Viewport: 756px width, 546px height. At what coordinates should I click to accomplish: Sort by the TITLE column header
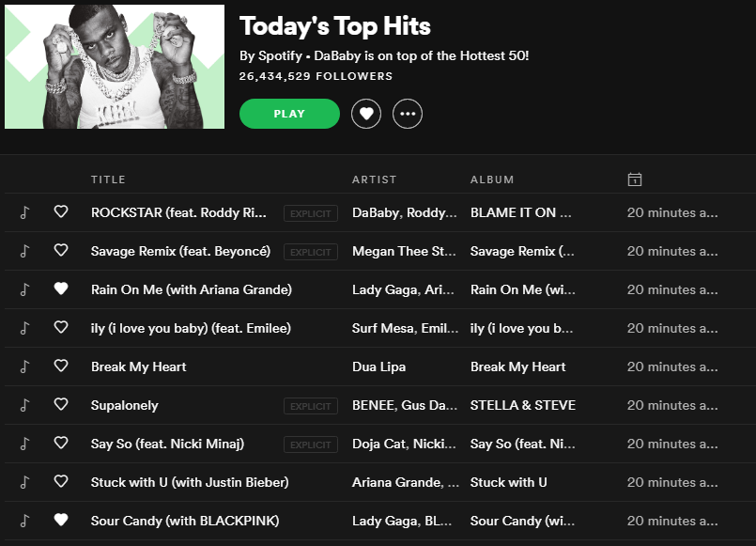109,179
